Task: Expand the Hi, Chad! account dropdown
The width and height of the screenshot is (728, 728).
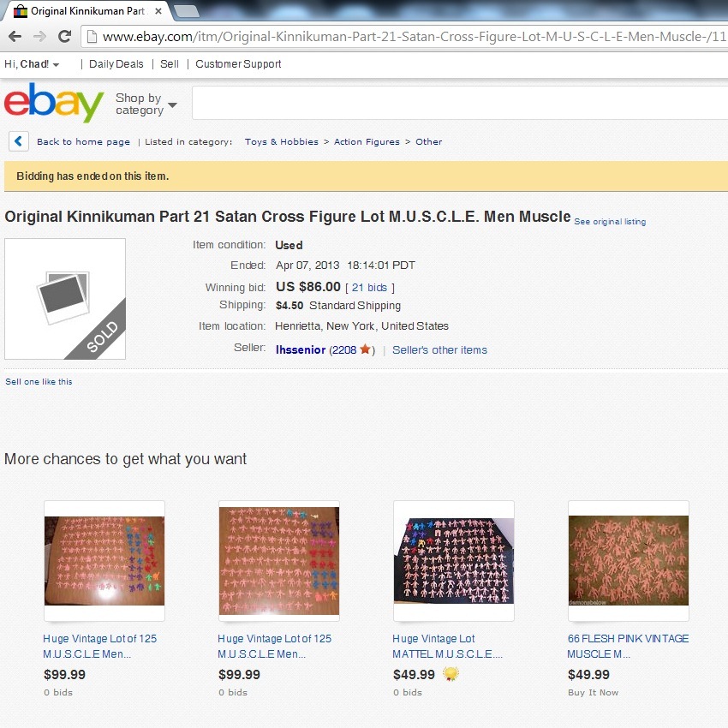Action: (x=32, y=64)
